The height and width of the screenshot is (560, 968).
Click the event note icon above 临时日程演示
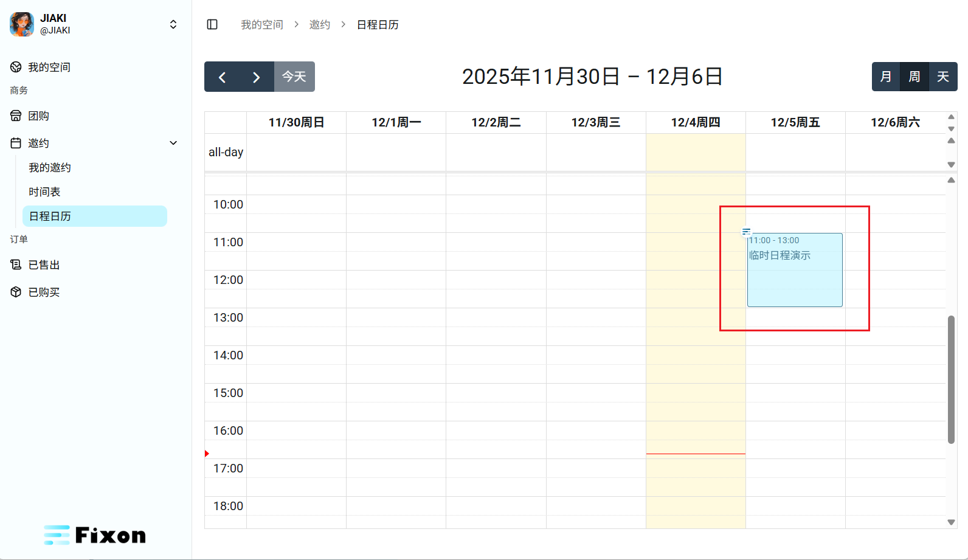[746, 232]
